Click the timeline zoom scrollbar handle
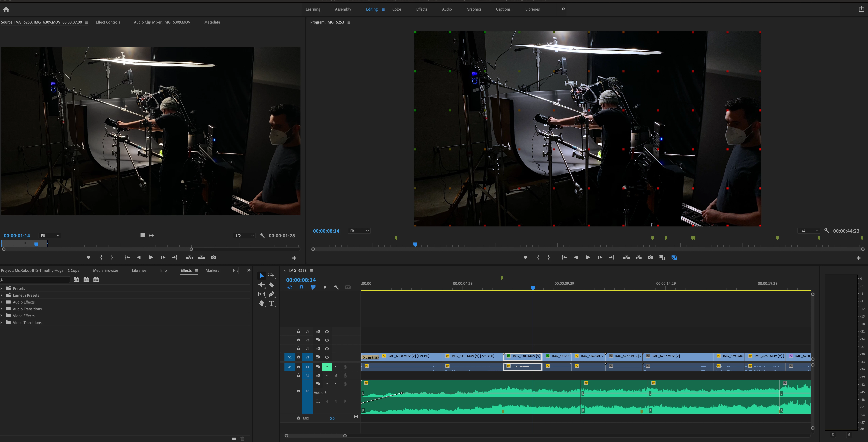868x442 pixels. click(x=345, y=436)
